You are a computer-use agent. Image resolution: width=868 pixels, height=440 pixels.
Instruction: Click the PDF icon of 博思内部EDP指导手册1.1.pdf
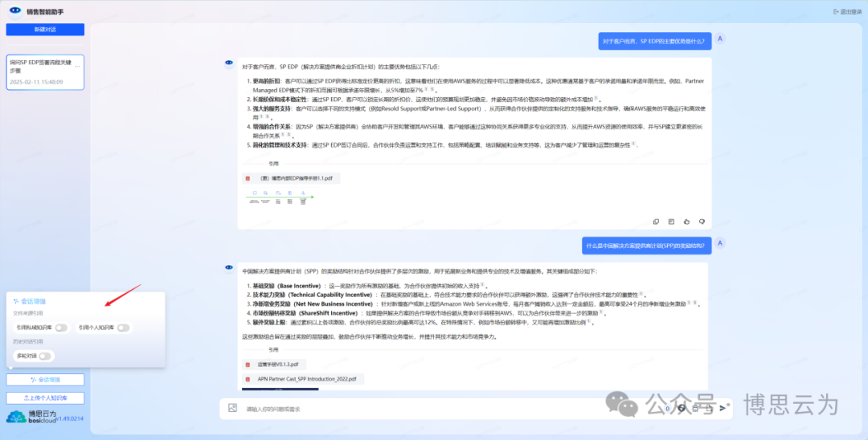[x=248, y=178]
